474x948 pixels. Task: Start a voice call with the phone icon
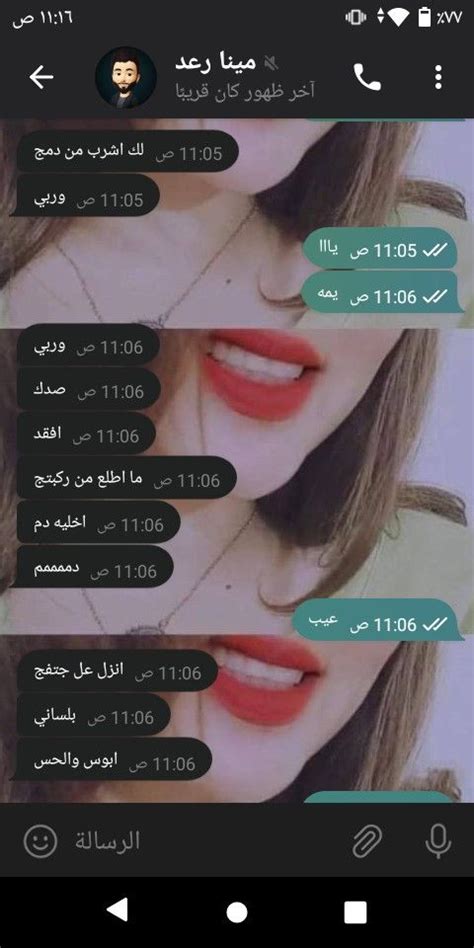(367, 77)
